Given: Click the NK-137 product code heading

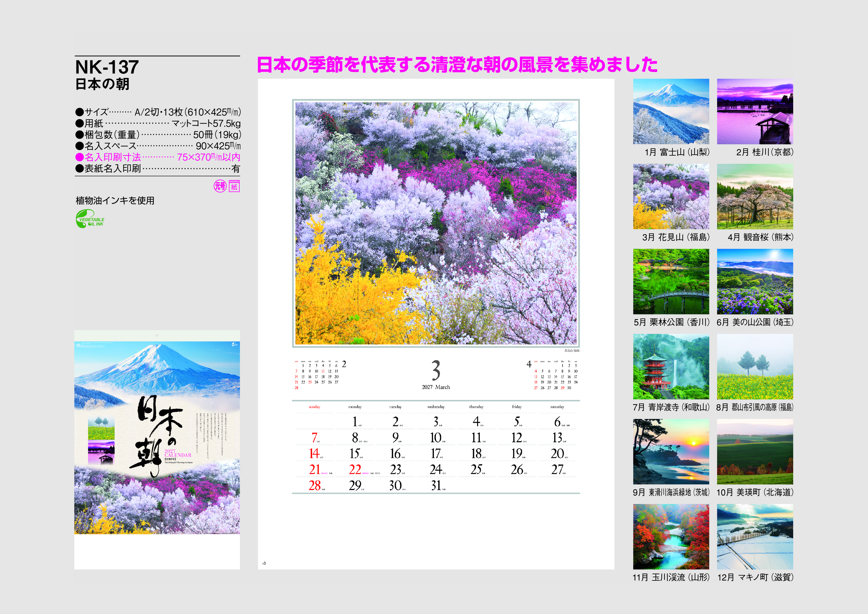Looking at the screenshot, I should 107,67.
